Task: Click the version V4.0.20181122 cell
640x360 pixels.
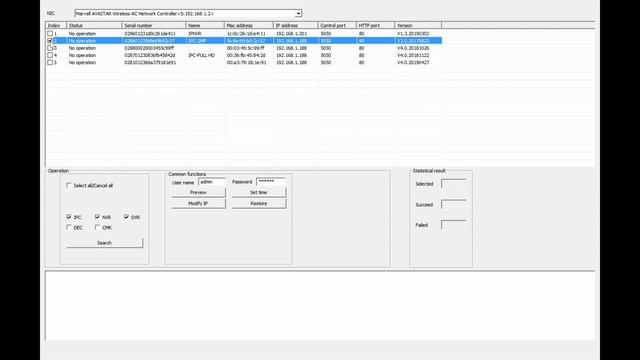Action: click(x=413, y=55)
